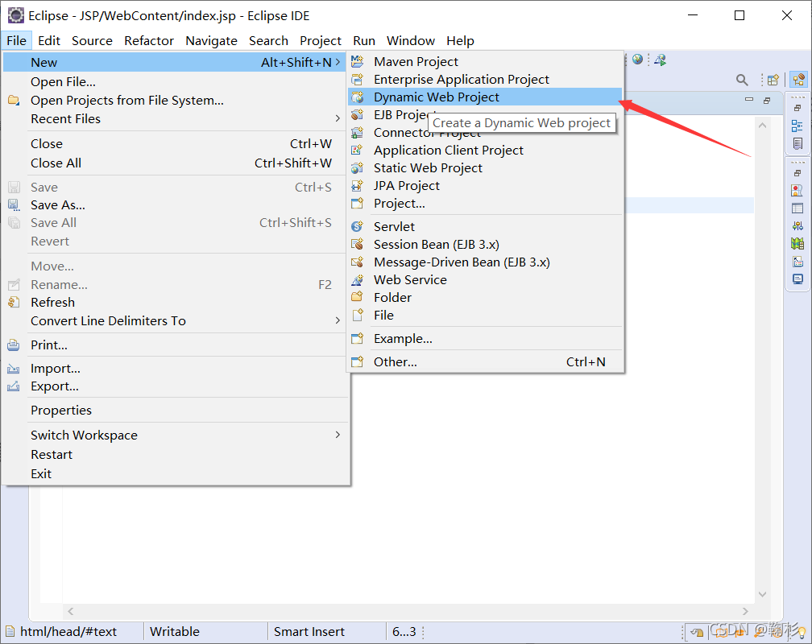Open the Source menu
Screen dimensions: 812x644
[92, 40]
